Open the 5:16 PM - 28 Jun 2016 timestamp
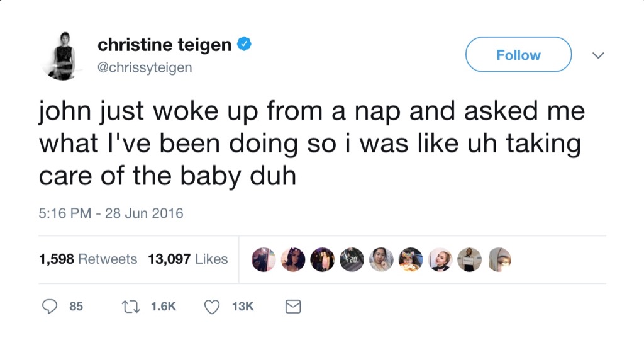This screenshot has width=644, height=345. [111, 213]
